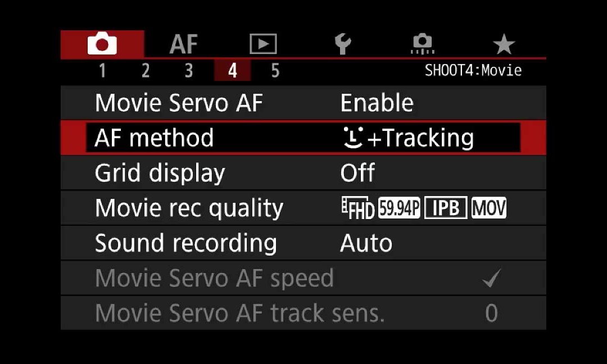Switch to shooting sub-page 3
Viewport: 607px width, 364px height.
click(x=189, y=71)
